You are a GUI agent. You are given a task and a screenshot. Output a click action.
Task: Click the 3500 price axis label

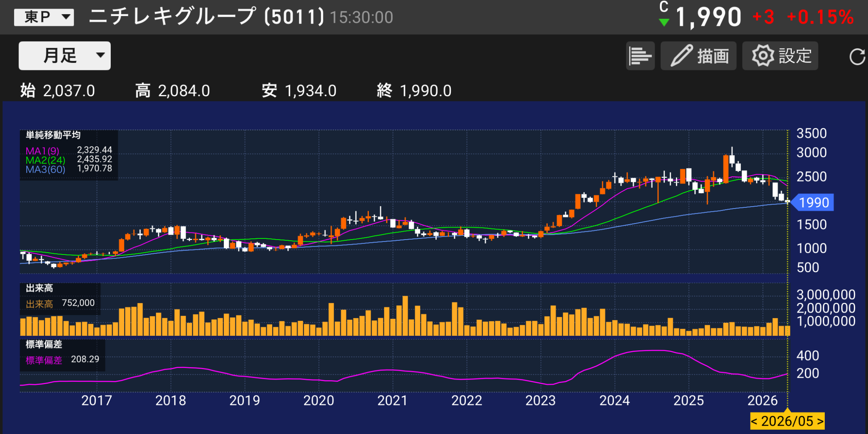click(x=811, y=134)
